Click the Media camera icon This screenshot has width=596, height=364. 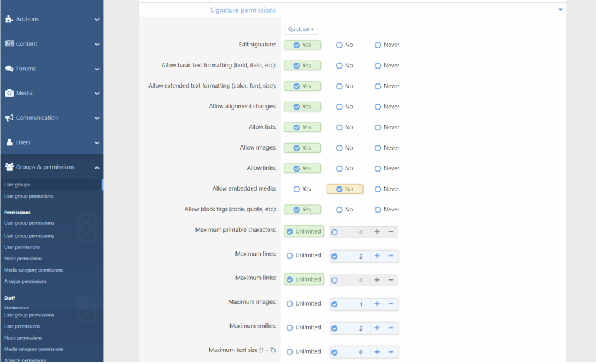9,93
